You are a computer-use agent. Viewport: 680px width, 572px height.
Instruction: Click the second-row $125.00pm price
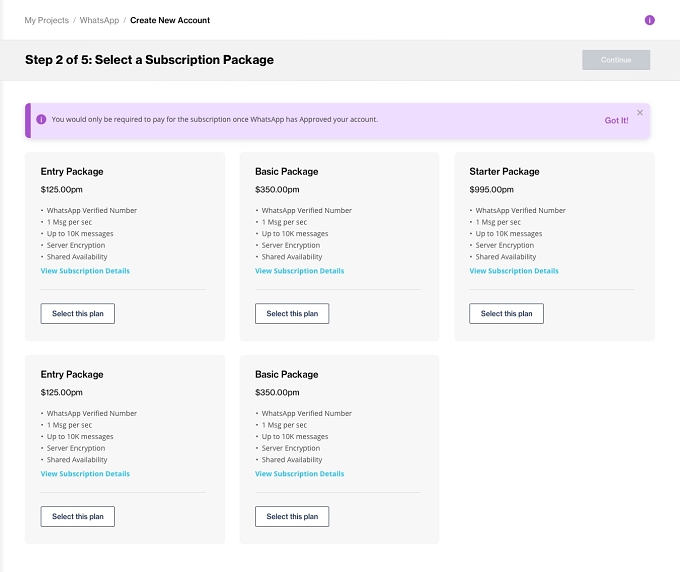(62, 392)
